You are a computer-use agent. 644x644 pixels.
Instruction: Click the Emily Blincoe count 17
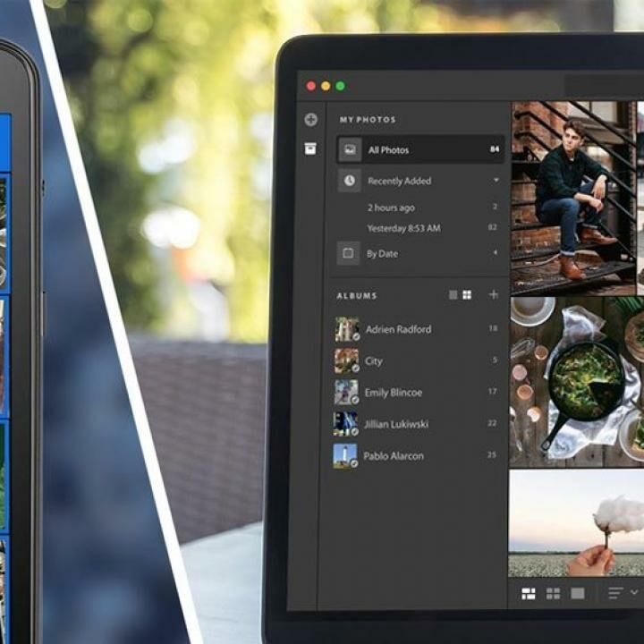pyautogui.click(x=493, y=391)
